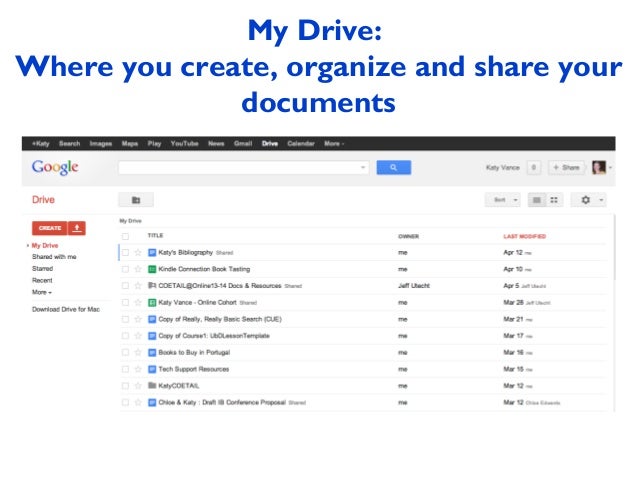The width and height of the screenshot is (638, 479).
Task: Open account dropdown arrow beside profile photo
Action: (610, 167)
